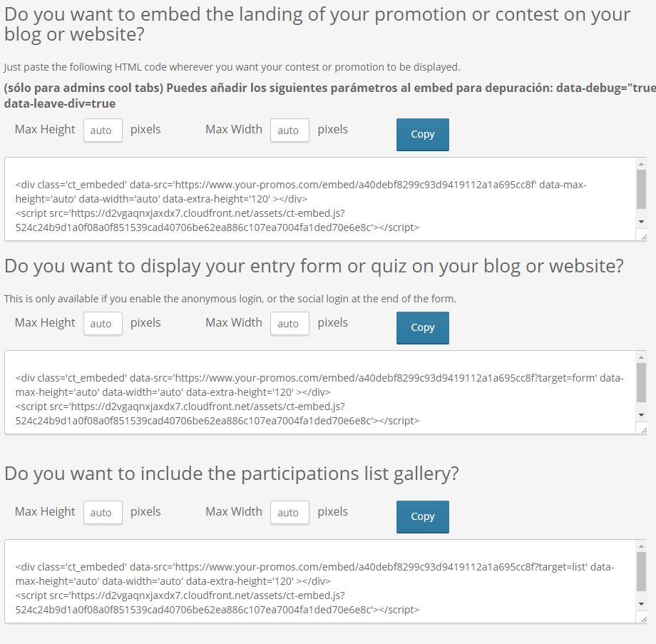Image resolution: width=656 pixels, height=644 pixels.
Task: Focus Max Width field in landing embed section
Action: pyautogui.click(x=289, y=130)
